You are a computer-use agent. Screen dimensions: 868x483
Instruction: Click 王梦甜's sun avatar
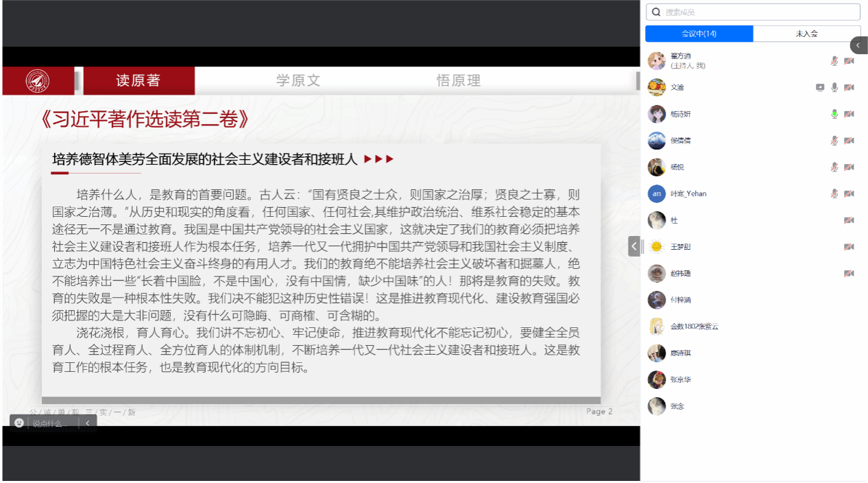click(x=657, y=247)
